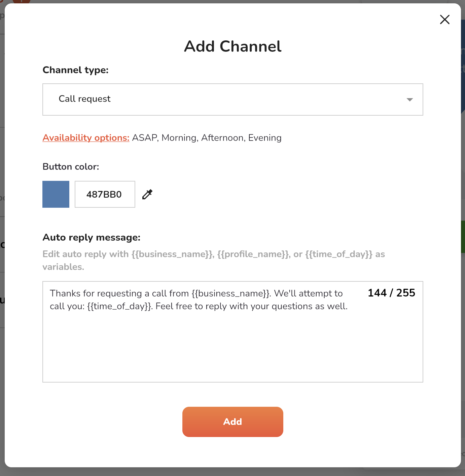The image size is (465, 476).
Task: Click the Button color label
Action: pos(71,167)
